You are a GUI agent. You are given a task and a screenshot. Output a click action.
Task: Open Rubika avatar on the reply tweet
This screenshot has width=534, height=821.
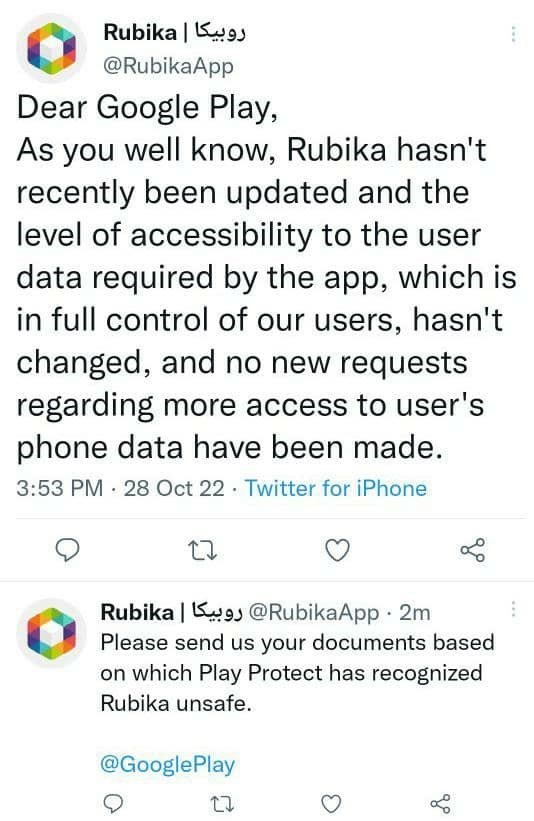51,633
